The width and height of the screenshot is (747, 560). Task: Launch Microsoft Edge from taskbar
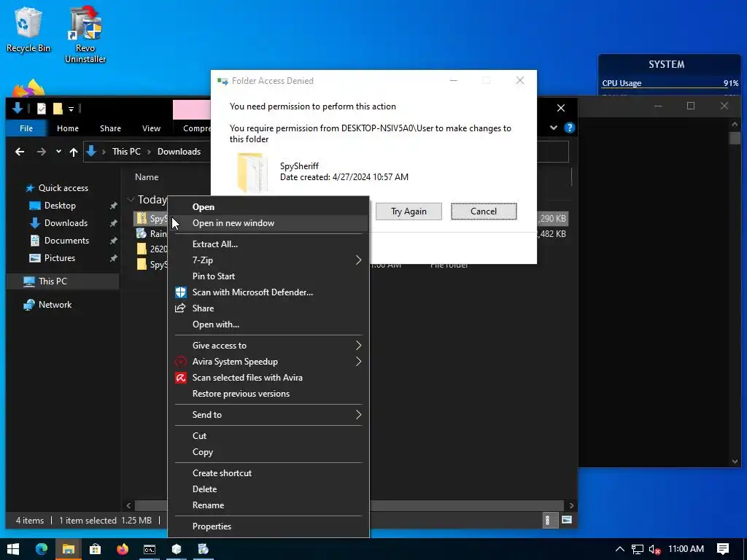[42, 549]
